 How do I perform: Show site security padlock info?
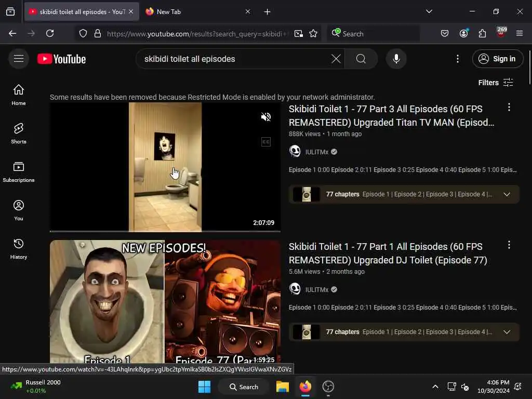coord(97,33)
